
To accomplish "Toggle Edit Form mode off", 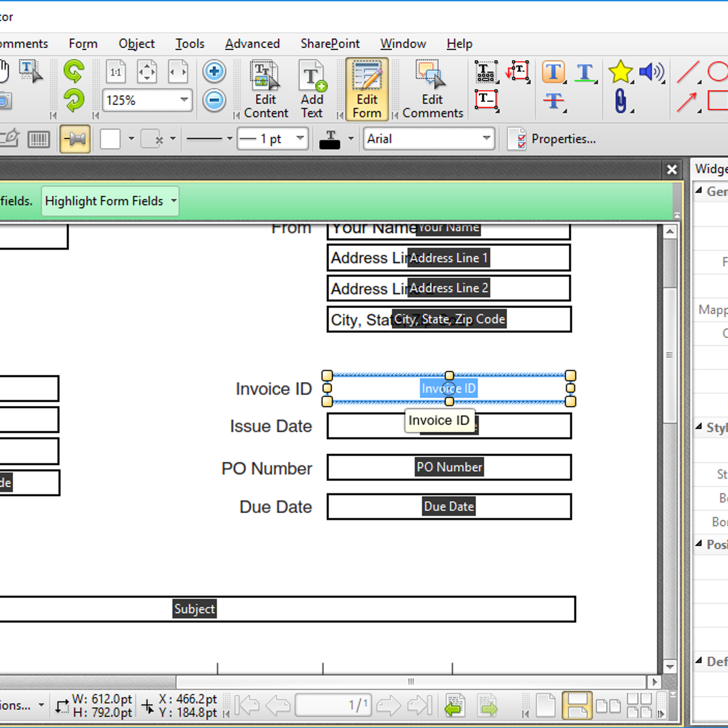I will (366, 89).
